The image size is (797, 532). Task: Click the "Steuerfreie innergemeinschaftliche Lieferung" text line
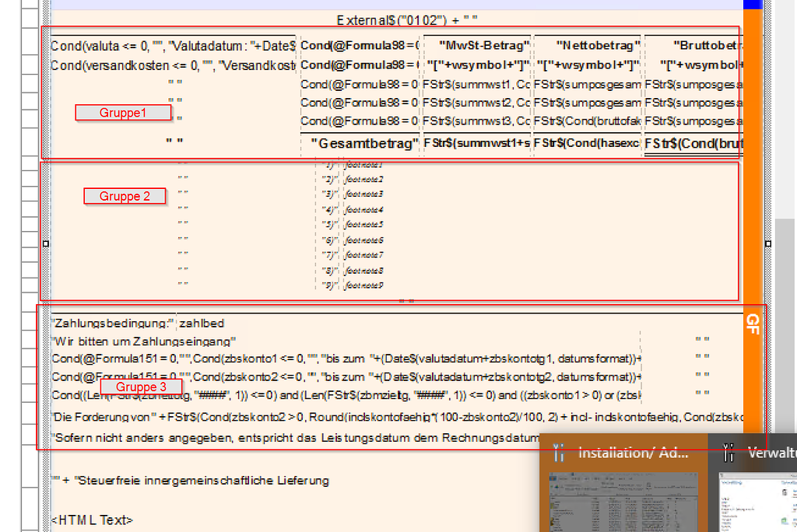[x=189, y=481]
